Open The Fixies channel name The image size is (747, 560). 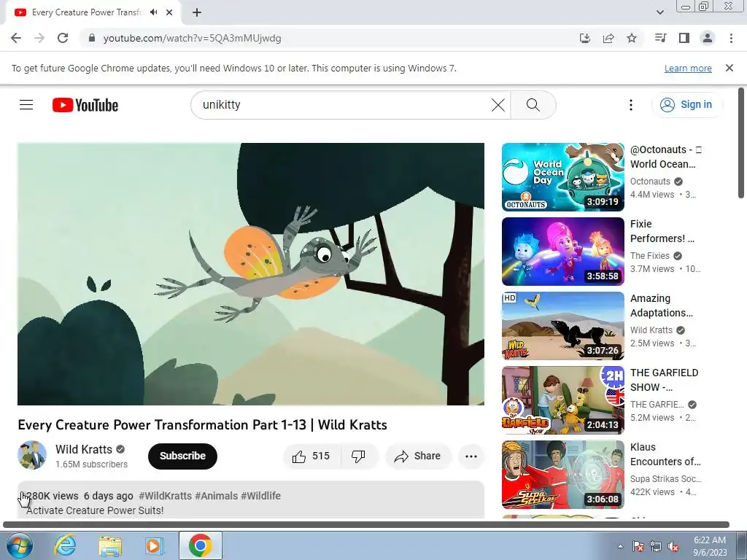point(649,256)
